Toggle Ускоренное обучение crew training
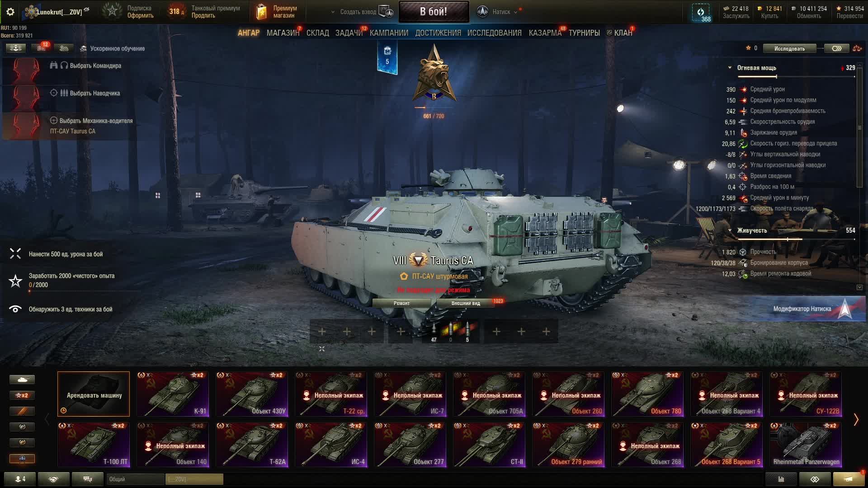This screenshot has height=488, width=868. pyautogui.click(x=113, y=48)
